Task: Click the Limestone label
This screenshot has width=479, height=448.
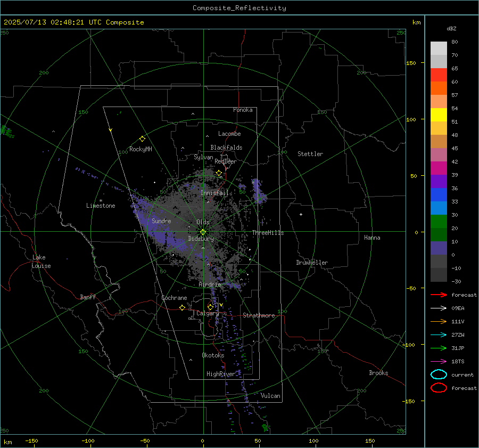Action: (101, 206)
